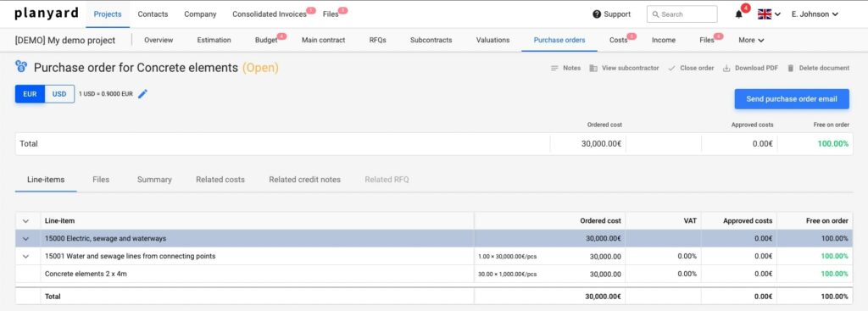Open the Related credit notes sub-tab
The height and width of the screenshot is (311, 868).
tap(305, 180)
